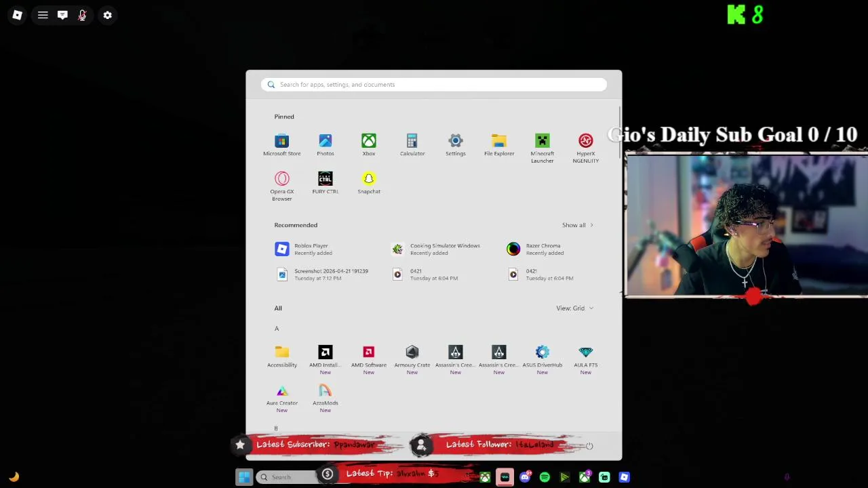Open View: Grid dropdown
This screenshot has height=488, width=868.
574,308
